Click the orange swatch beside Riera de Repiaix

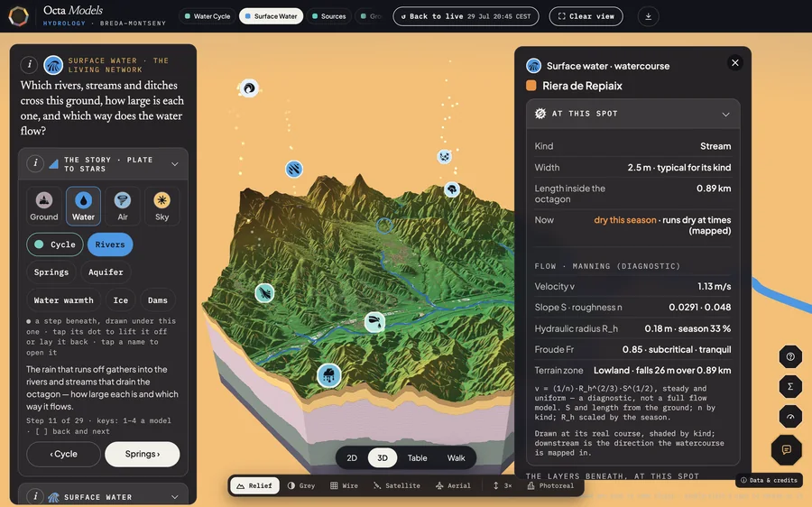531,86
